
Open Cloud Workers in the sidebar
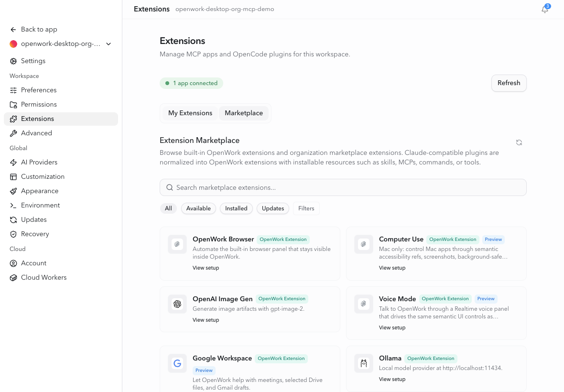(x=61, y=278)
